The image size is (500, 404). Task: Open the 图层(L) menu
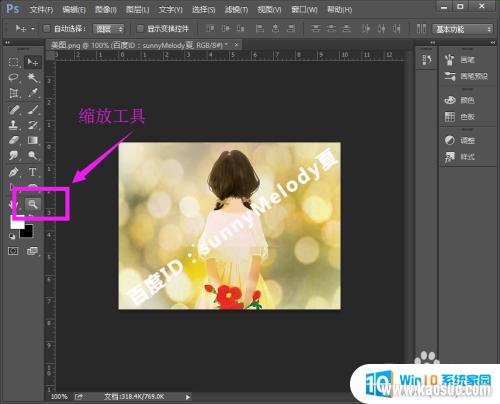click(137, 10)
